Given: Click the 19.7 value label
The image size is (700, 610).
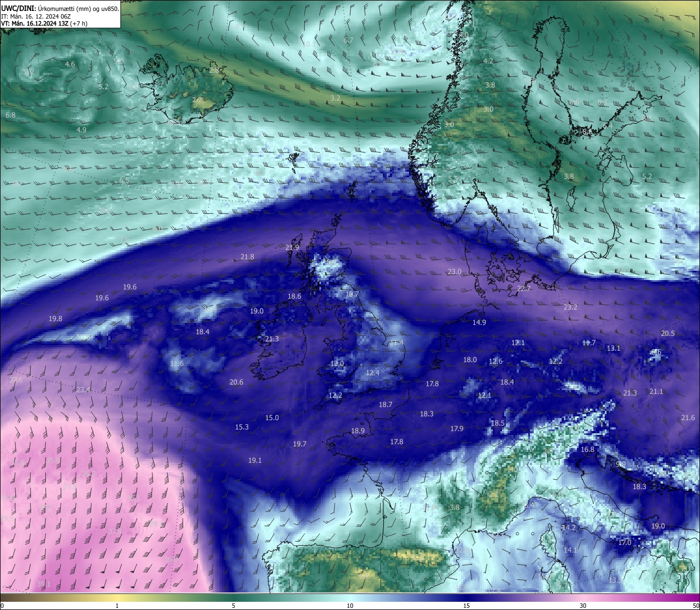Looking at the screenshot, I should coord(300,444).
